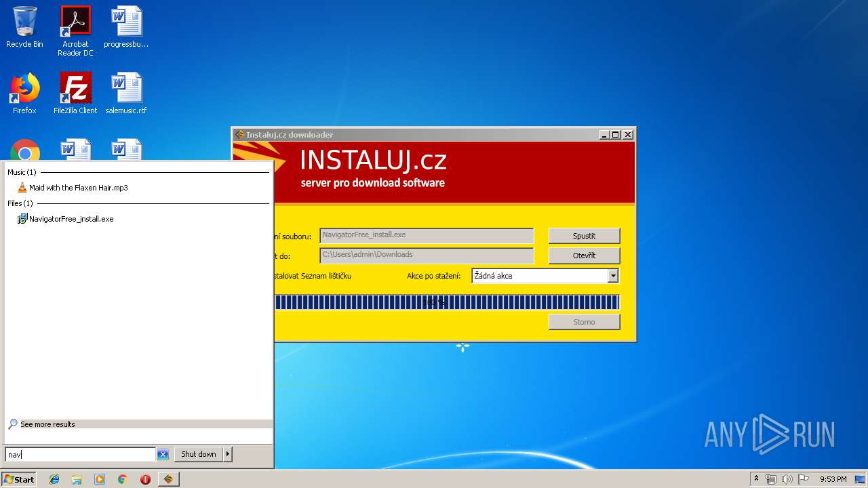This screenshot has height=488, width=868.
Task: Click the Storno button
Action: [584, 322]
